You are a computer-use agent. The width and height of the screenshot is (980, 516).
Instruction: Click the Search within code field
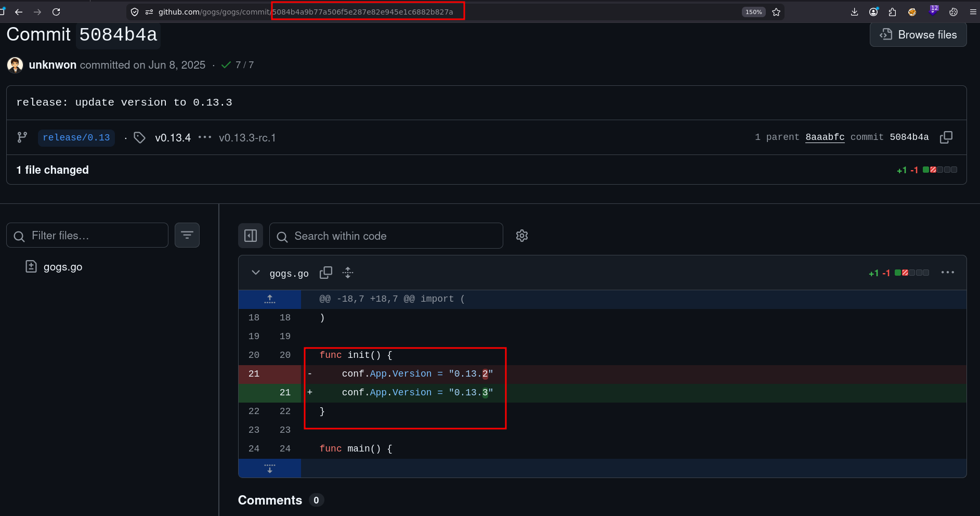386,236
